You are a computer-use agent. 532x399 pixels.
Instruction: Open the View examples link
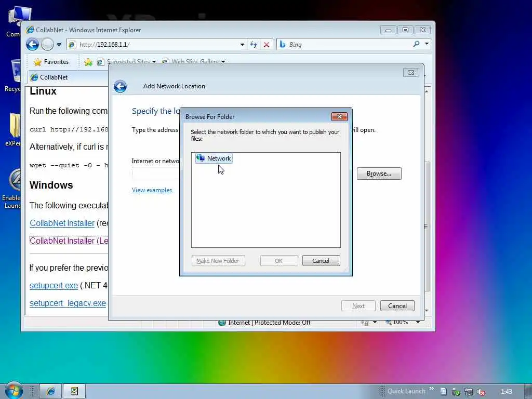click(152, 190)
